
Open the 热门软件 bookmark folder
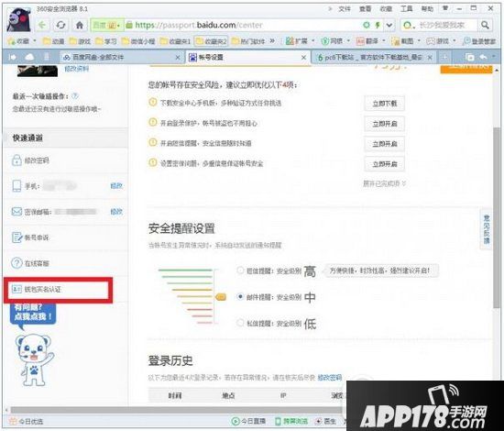(247, 41)
